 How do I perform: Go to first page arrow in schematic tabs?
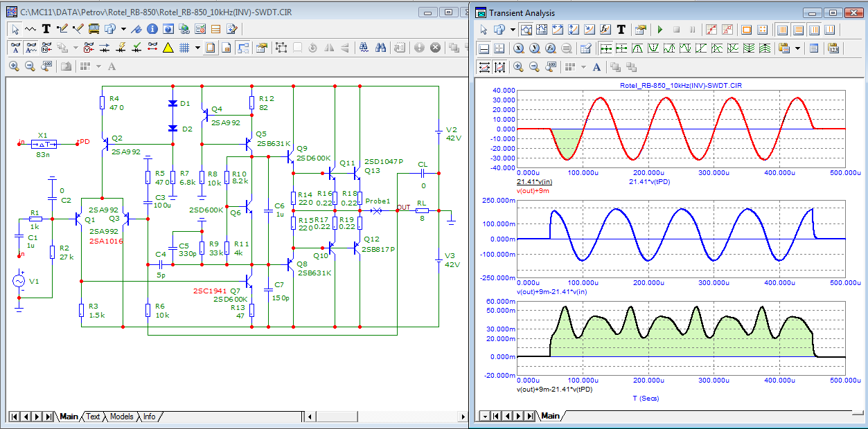click(x=15, y=417)
